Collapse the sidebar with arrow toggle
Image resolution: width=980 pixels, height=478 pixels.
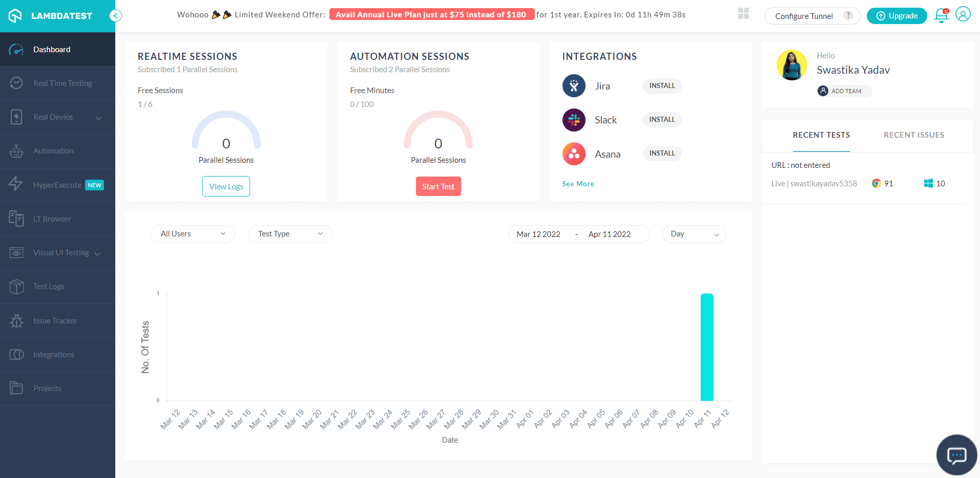coord(116,16)
